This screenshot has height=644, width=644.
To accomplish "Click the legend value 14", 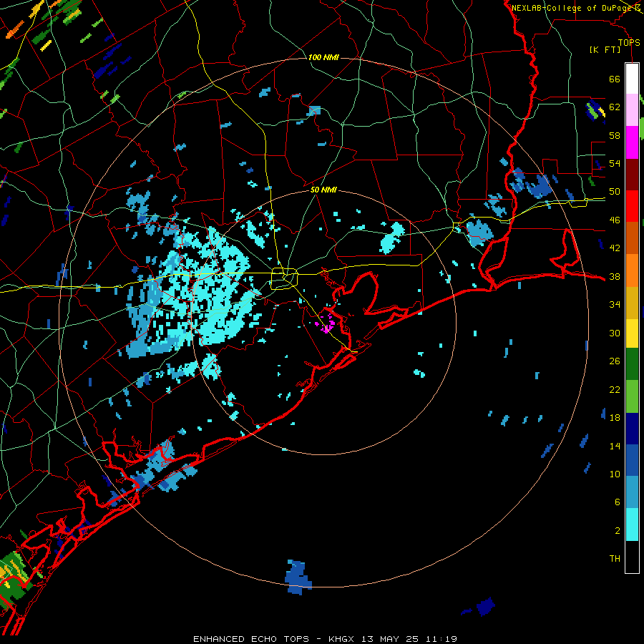I will coord(615,446).
